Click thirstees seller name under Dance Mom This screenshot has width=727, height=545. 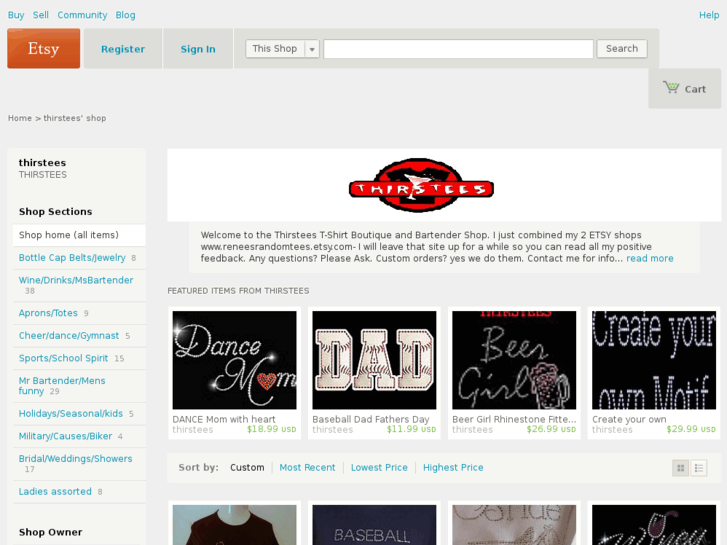(x=193, y=430)
